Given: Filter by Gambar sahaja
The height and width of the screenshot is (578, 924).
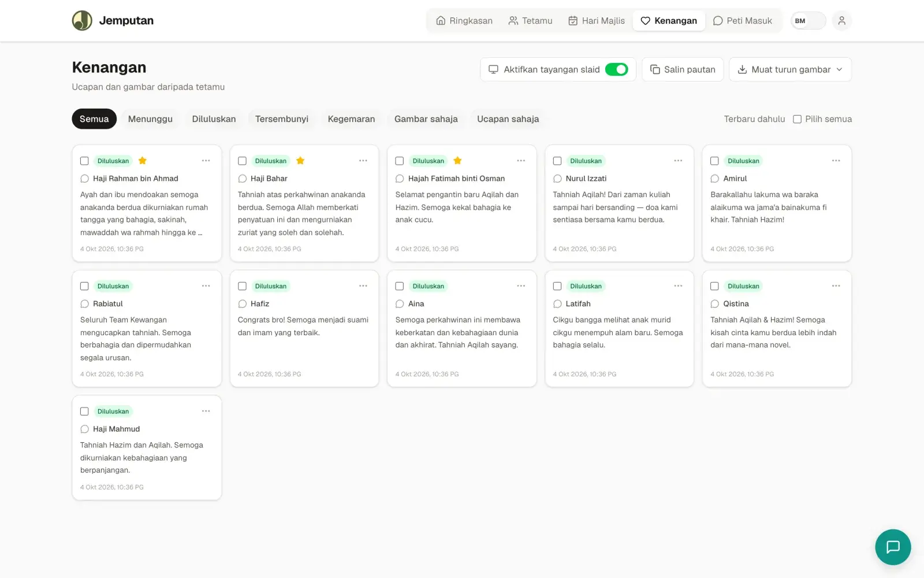Looking at the screenshot, I should pos(426,119).
